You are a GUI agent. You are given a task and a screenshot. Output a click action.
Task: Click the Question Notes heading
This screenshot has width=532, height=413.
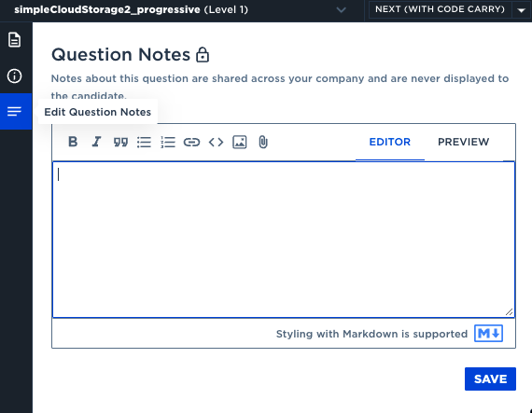(120, 55)
